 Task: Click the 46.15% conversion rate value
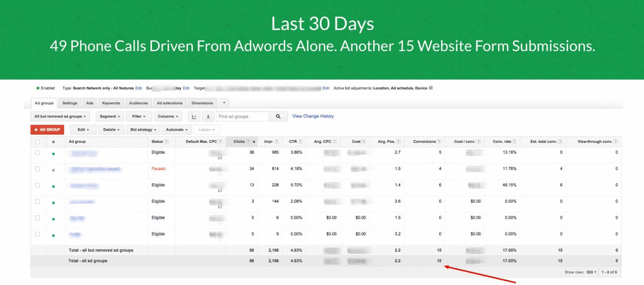tap(510, 185)
